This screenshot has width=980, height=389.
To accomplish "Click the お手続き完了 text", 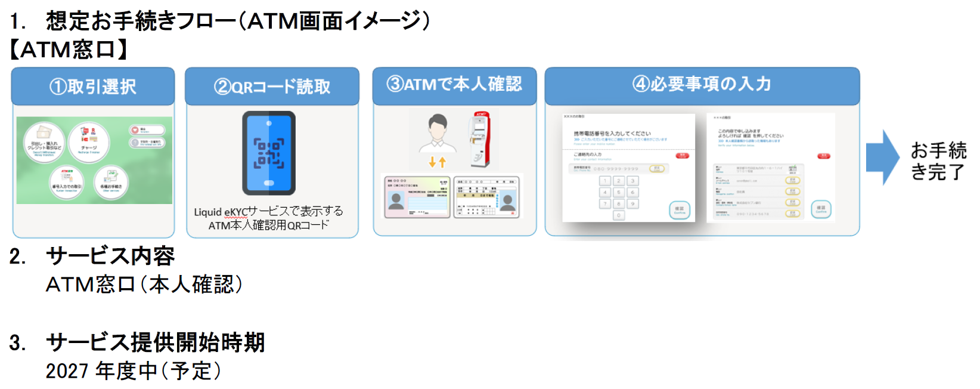I will [x=938, y=160].
